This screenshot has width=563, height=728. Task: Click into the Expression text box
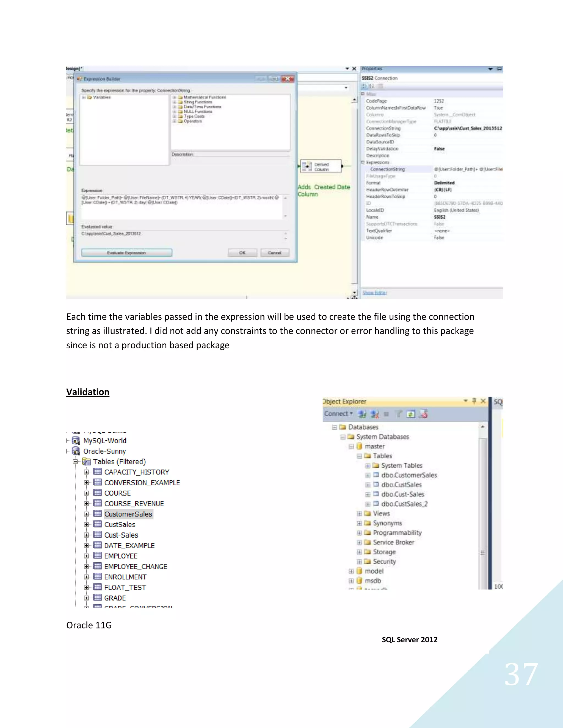182,207
